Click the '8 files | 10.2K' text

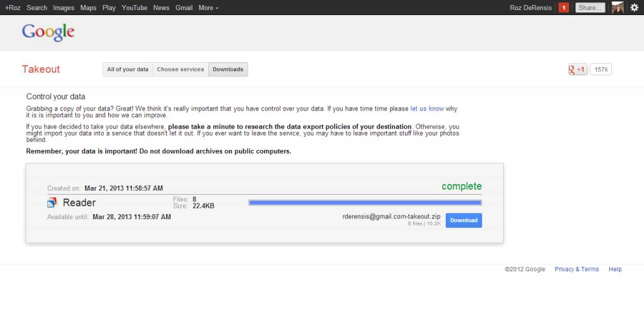click(x=425, y=224)
